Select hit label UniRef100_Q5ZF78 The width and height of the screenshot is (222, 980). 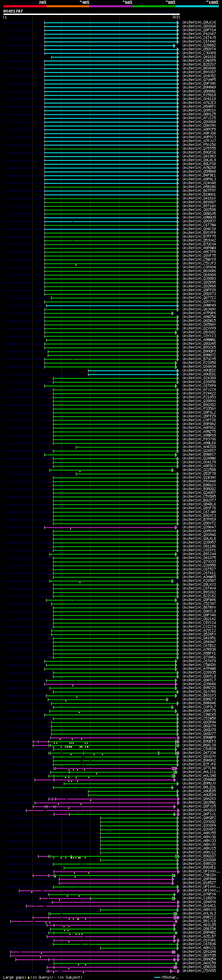pyautogui.click(x=199, y=473)
